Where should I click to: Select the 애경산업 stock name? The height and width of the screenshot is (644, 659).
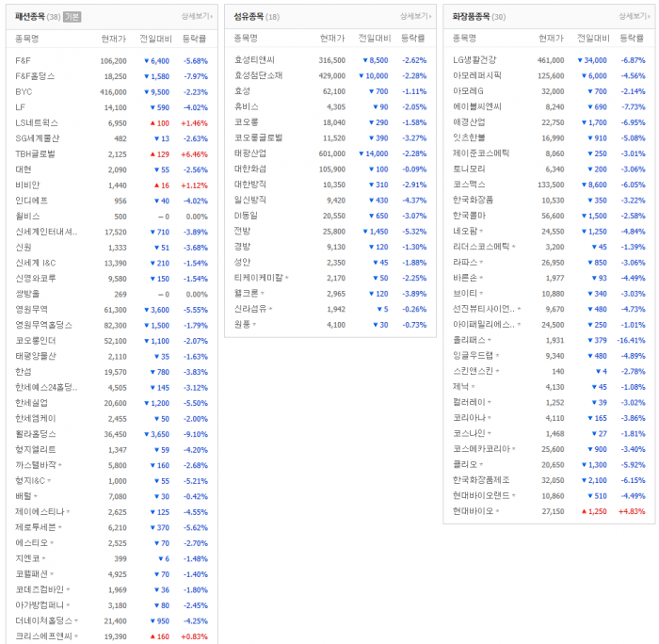[x=469, y=122]
